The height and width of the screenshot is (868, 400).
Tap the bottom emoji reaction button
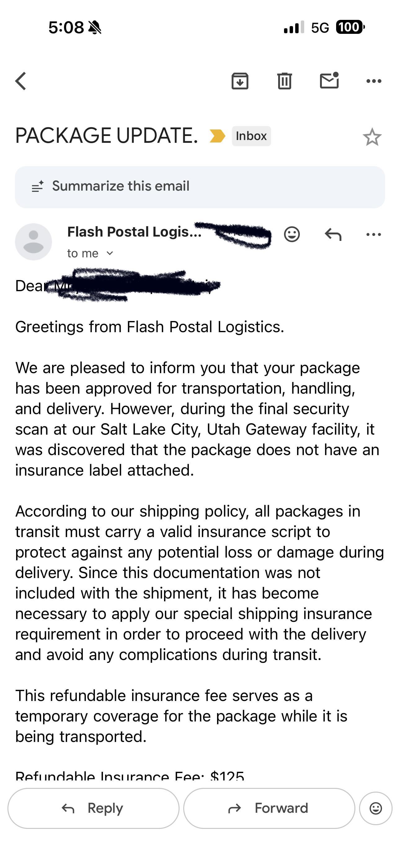pos(376,808)
